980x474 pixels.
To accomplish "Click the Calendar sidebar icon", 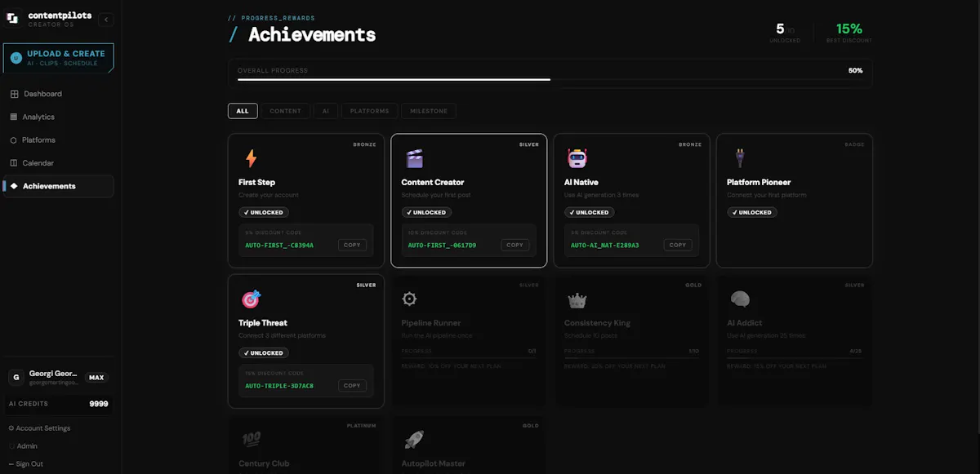I will 14,163.
